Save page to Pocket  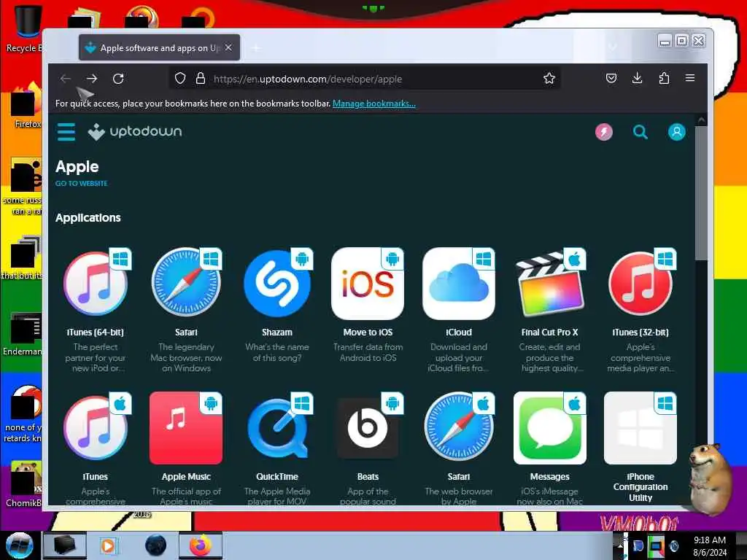coord(611,78)
